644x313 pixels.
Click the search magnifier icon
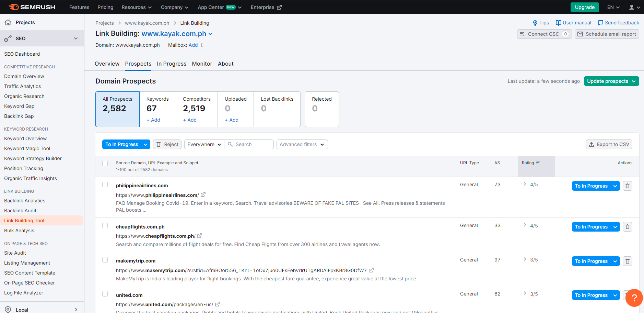[x=230, y=144]
